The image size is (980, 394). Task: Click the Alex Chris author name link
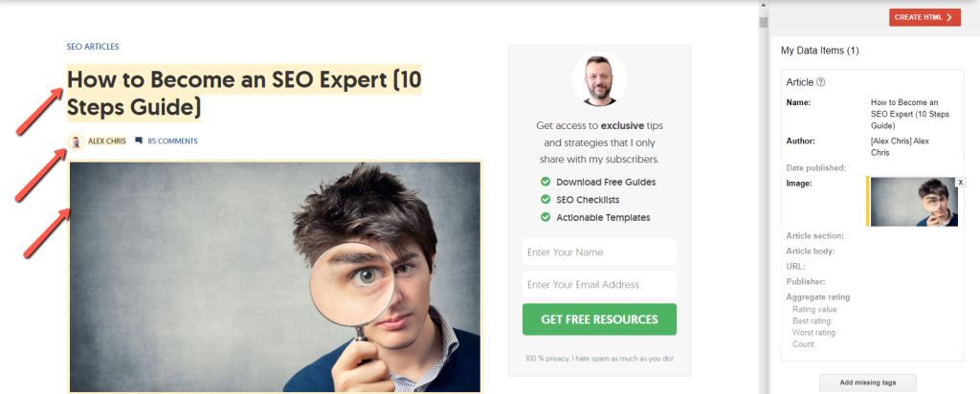tap(107, 142)
